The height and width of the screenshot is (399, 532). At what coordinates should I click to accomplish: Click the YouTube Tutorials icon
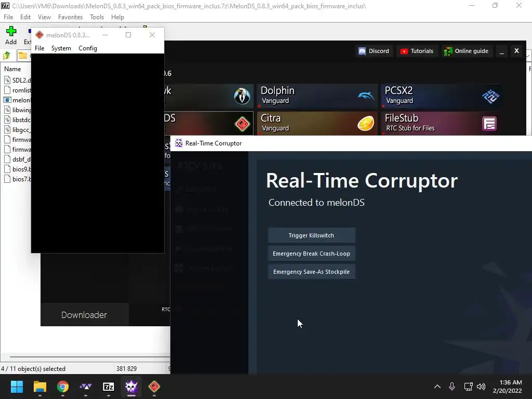coord(404,51)
